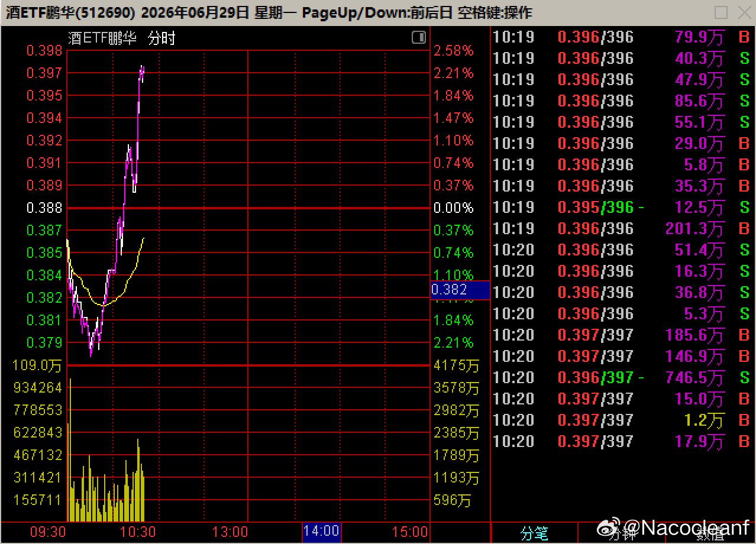
Task: Click the S flag on the 12.5万 row
Action: coord(744,208)
